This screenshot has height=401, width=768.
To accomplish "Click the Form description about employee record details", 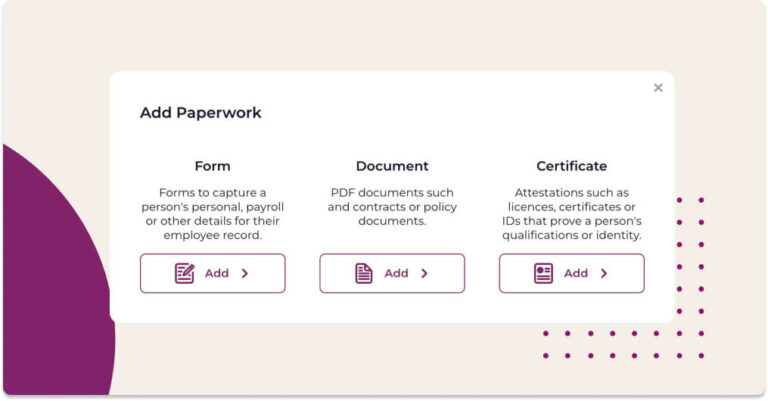I will click(x=212, y=214).
